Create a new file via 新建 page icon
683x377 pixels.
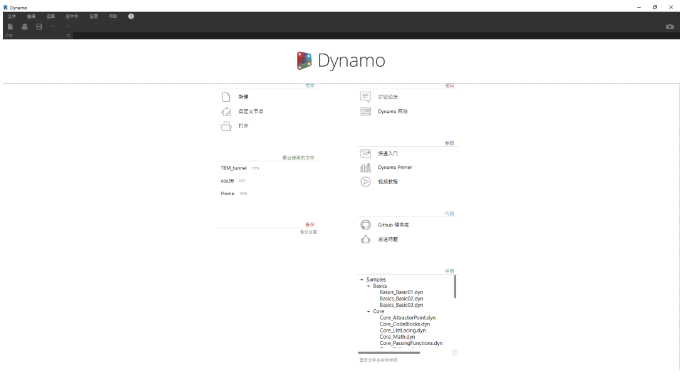[x=226, y=97]
